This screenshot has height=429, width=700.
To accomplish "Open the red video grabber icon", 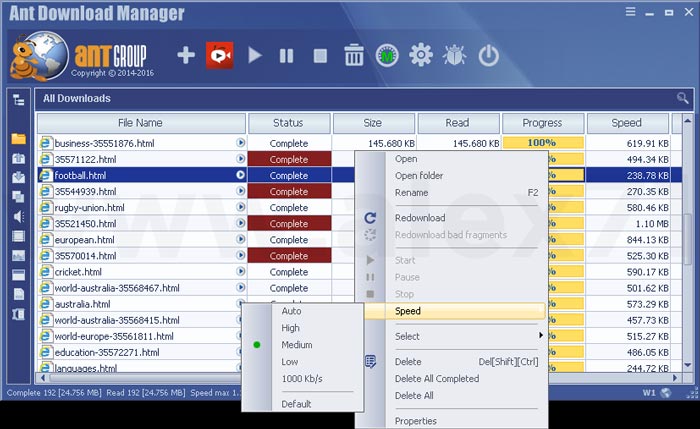I will point(220,55).
